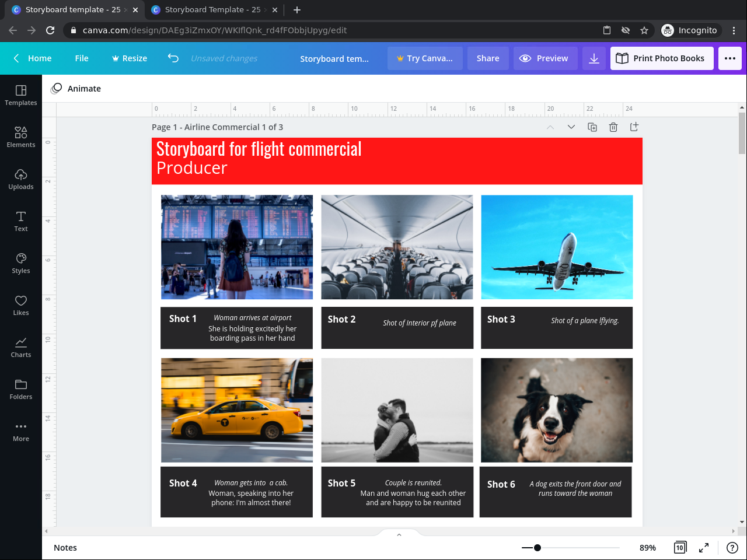
Task: Click the 'Couple is reunited.' caption
Action: click(x=413, y=482)
